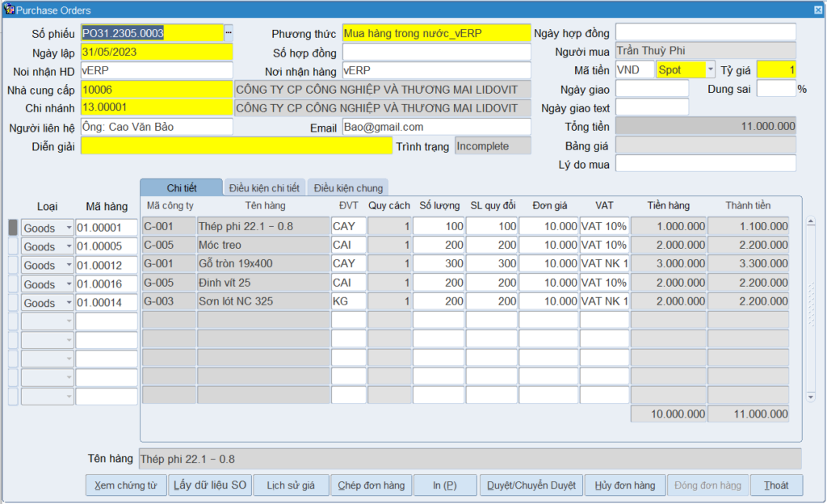
Task: Click the Lấy dữ liệu SO button
Action: 210,485
